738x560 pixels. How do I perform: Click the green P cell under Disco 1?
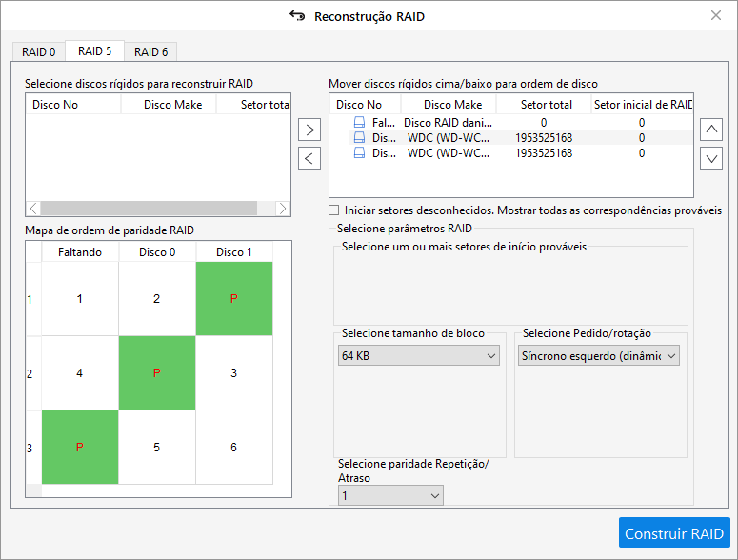(x=234, y=298)
